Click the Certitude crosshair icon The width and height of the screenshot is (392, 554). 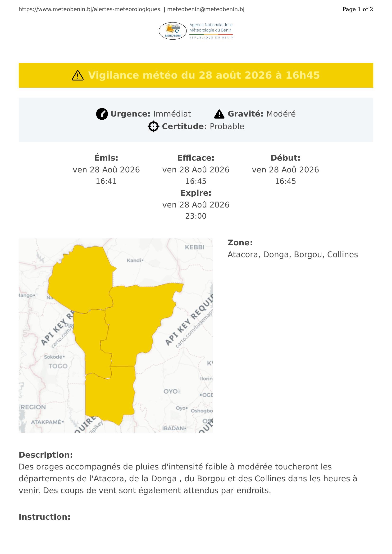point(154,126)
